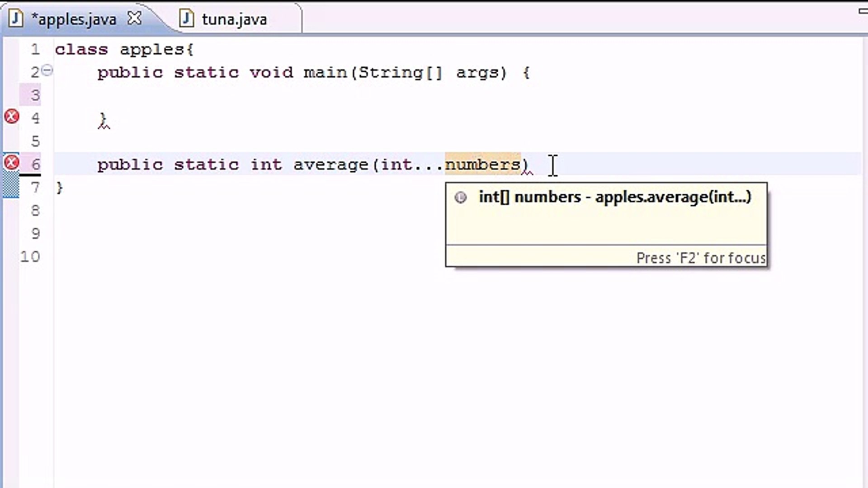The width and height of the screenshot is (868, 488).
Task: Click the error marker on line 4
Action: click(12, 117)
